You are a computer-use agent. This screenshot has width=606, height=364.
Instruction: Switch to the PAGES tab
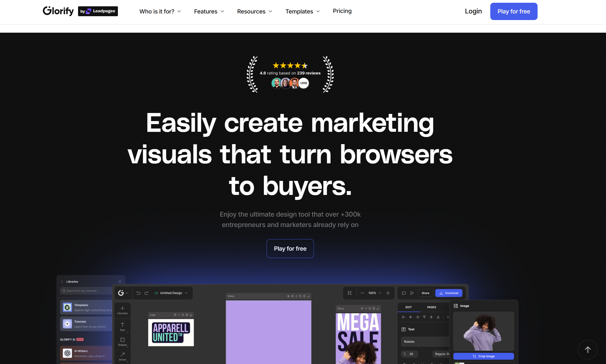click(x=431, y=307)
